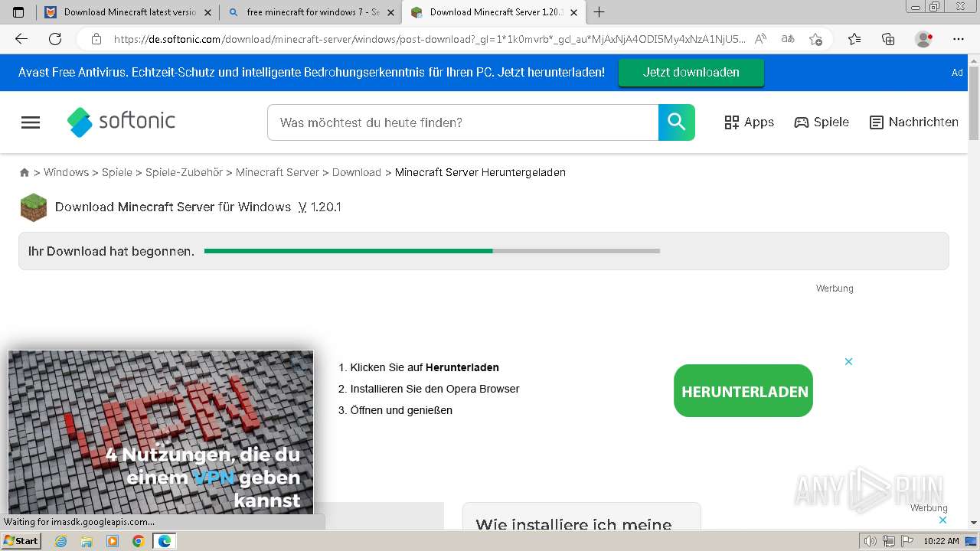
Task: Follow the Windows breadcrumb link
Action: tap(66, 172)
